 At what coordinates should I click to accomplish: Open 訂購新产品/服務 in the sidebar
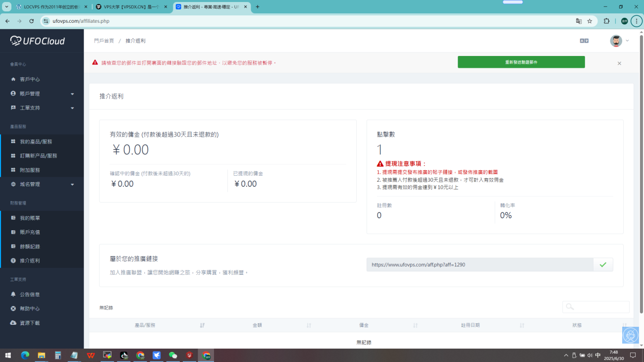pos(38,155)
